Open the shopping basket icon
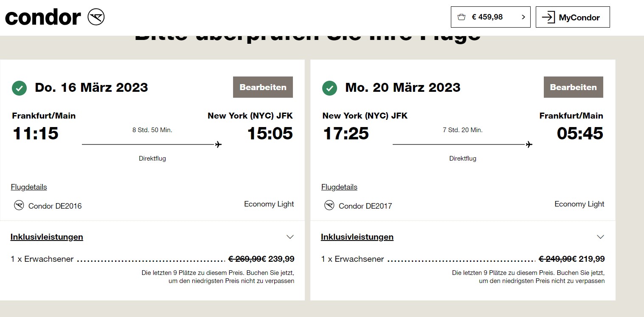Image resolution: width=644 pixels, height=317 pixels. pos(461,17)
